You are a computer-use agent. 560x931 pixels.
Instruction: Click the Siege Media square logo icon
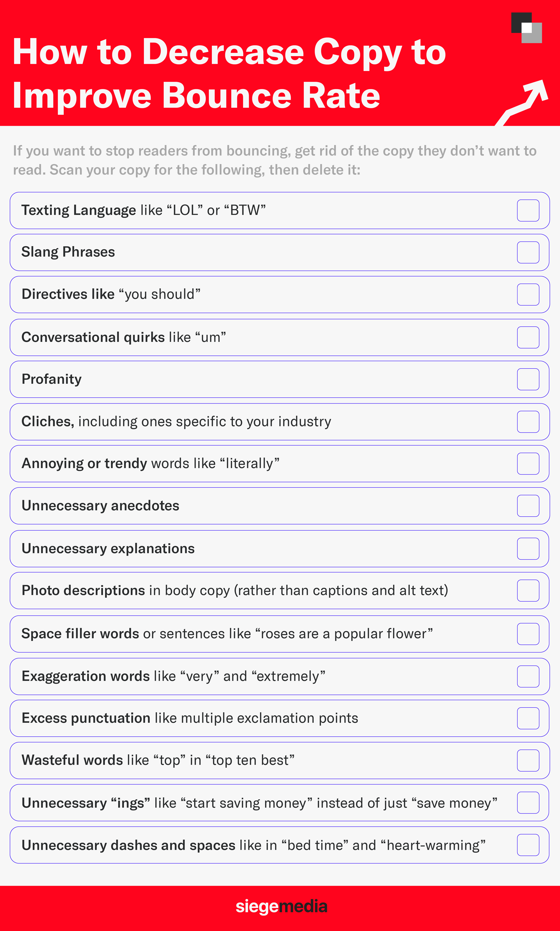[526, 28]
